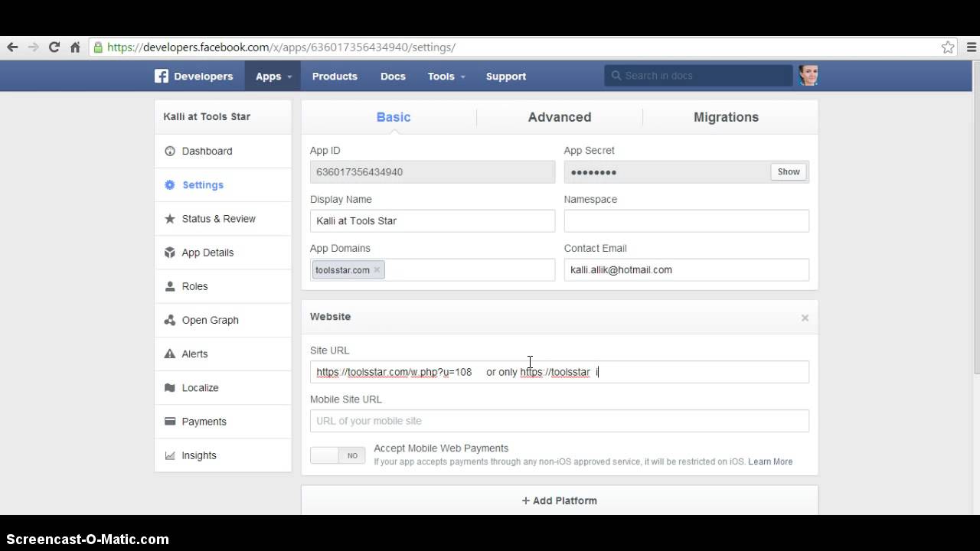Click the green padlock security icon

click(x=98, y=47)
